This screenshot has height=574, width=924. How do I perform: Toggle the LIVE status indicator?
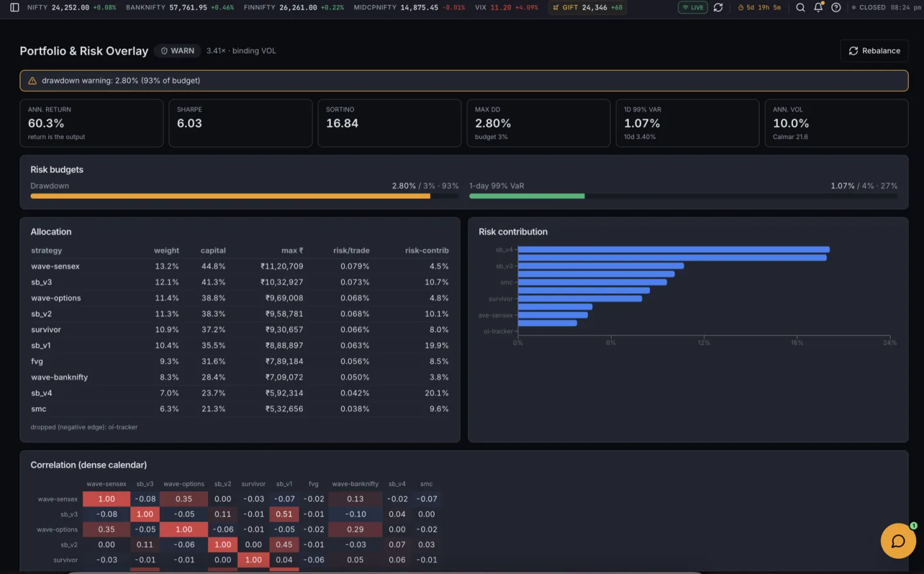click(693, 8)
